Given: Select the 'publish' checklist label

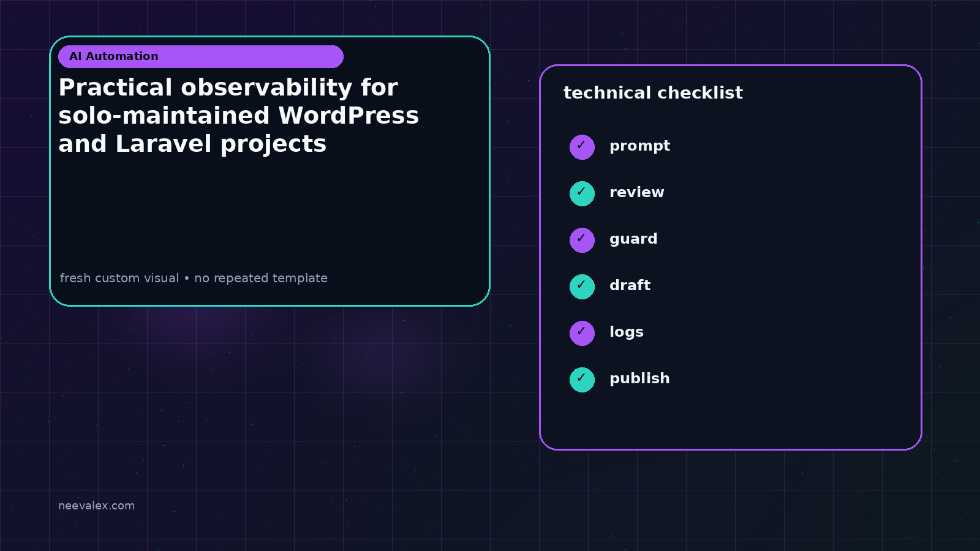Looking at the screenshot, I should click(x=639, y=379).
